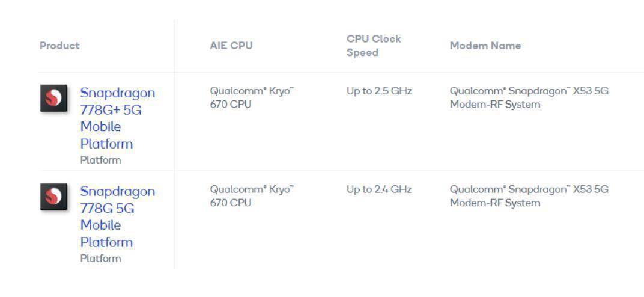Click the Product column header
This screenshot has height=297, width=644.
pyautogui.click(x=59, y=46)
